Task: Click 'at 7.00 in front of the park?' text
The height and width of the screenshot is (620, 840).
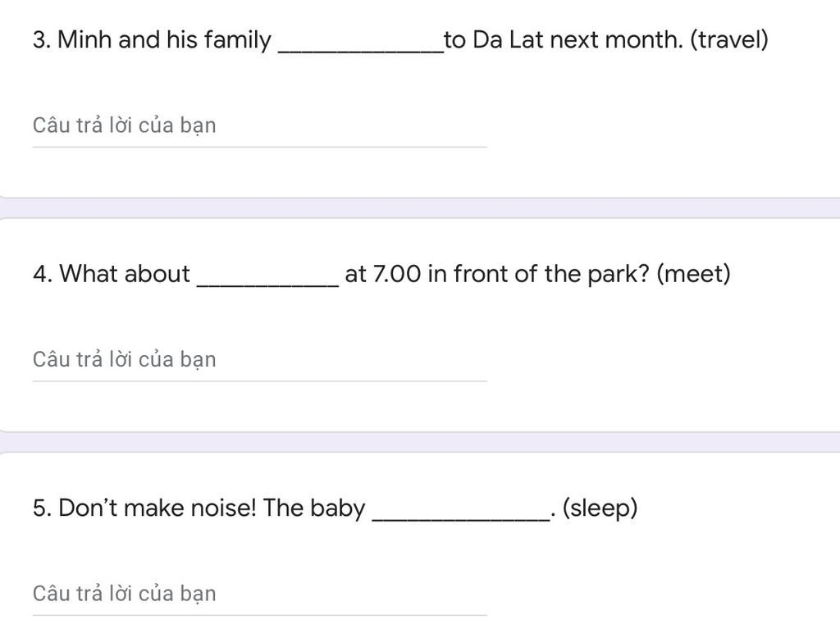Action: [497, 274]
